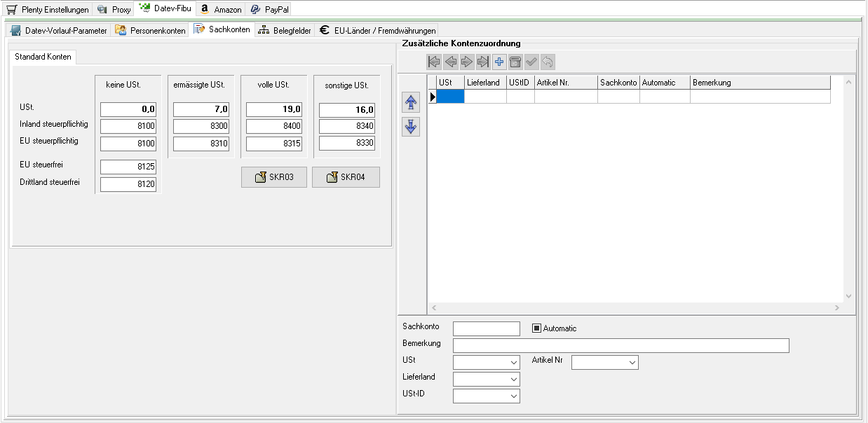Jump to the last record in navigator
The width and height of the screenshot is (868, 423).
[483, 62]
